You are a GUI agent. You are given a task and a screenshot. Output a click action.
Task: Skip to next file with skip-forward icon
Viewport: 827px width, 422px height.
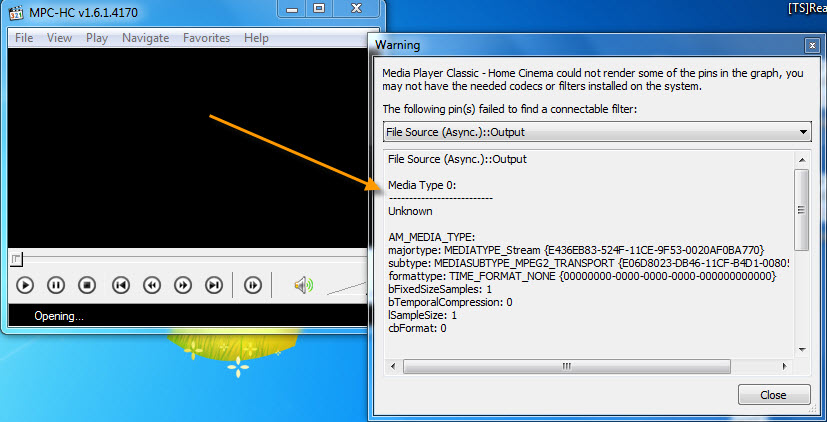(x=214, y=285)
